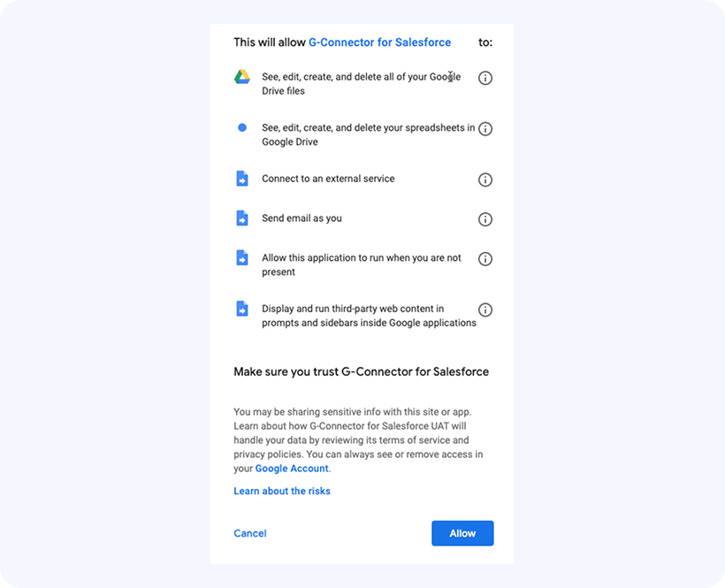Open the Google Account link
725x588 pixels.
click(292, 469)
